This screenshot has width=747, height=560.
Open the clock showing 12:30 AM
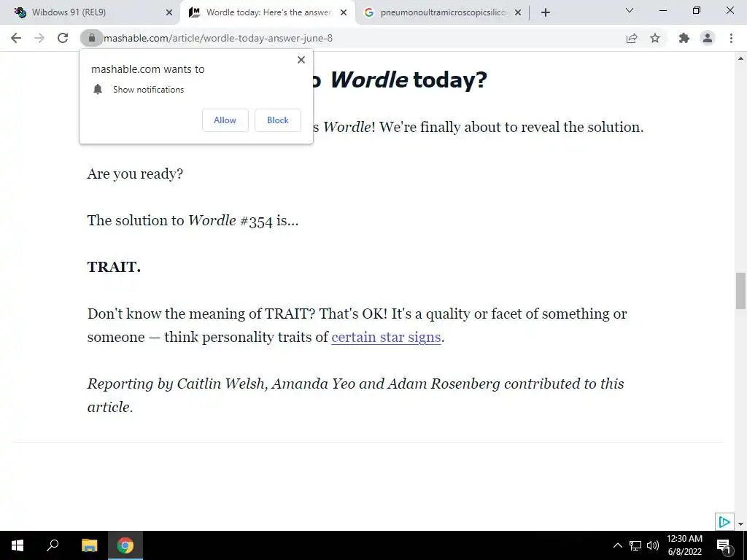point(684,545)
